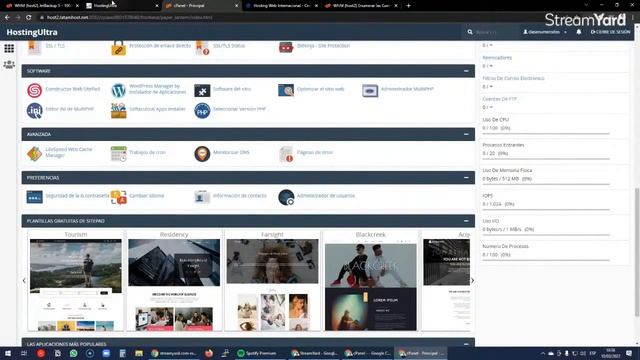
Task: Open the password security icon
Action: [x=35, y=197]
